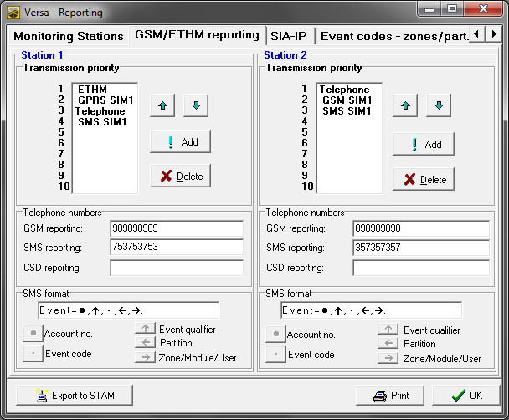Click Station 2 SMS format text field
This screenshot has width=509, height=420.
pos(372,310)
